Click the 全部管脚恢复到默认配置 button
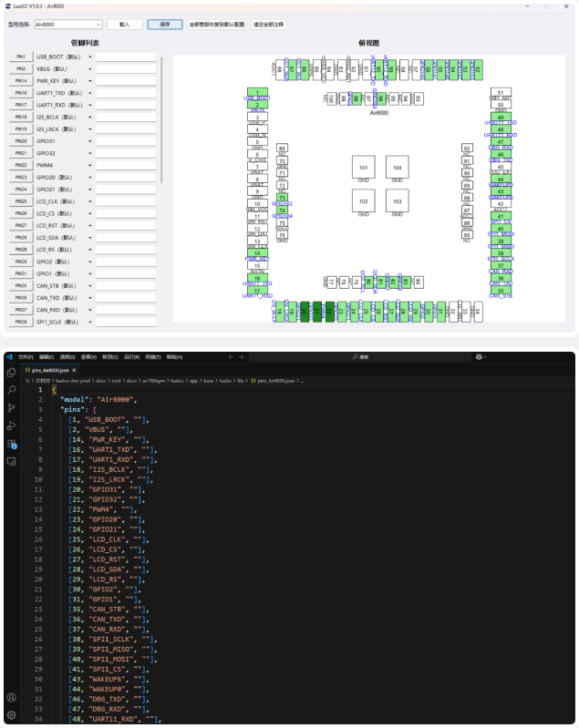 [217, 24]
